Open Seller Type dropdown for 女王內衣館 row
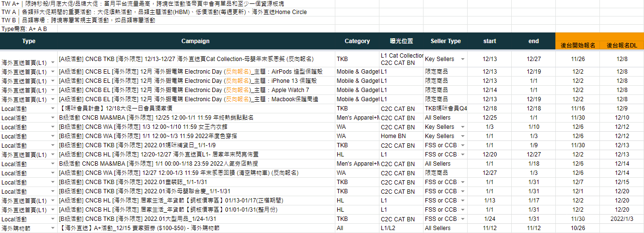 coord(463,127)
